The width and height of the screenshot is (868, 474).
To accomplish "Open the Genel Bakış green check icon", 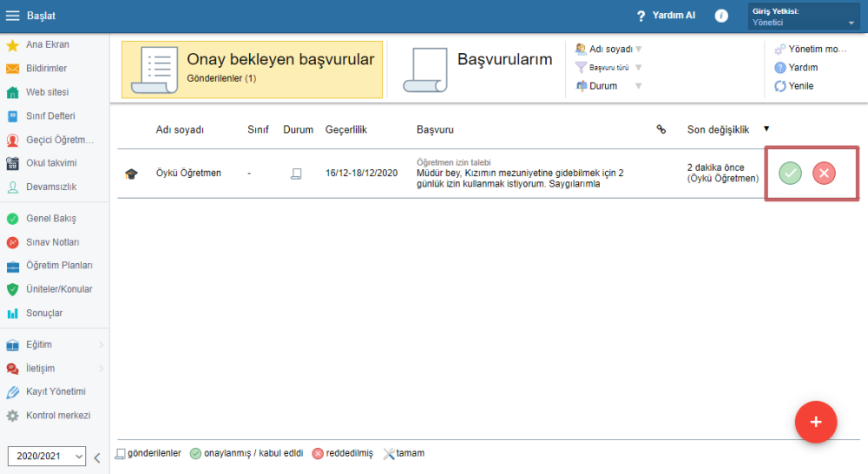I will click(12, 219).
